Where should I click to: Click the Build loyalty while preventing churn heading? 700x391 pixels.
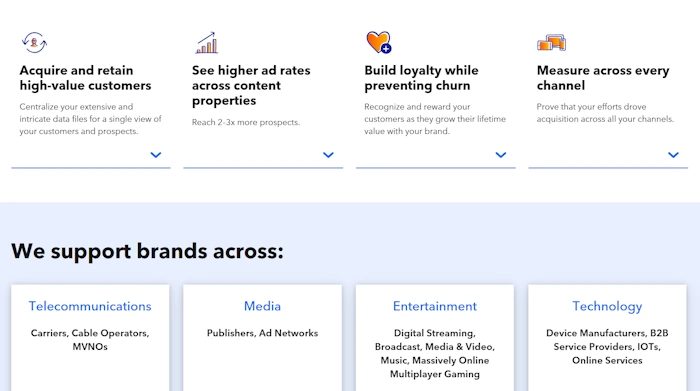tap(421, 78)
